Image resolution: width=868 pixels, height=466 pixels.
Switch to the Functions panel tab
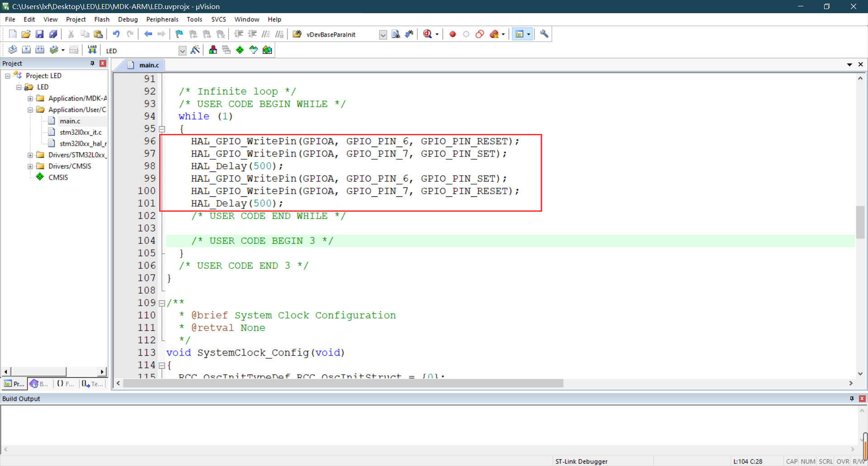point(66,384)
